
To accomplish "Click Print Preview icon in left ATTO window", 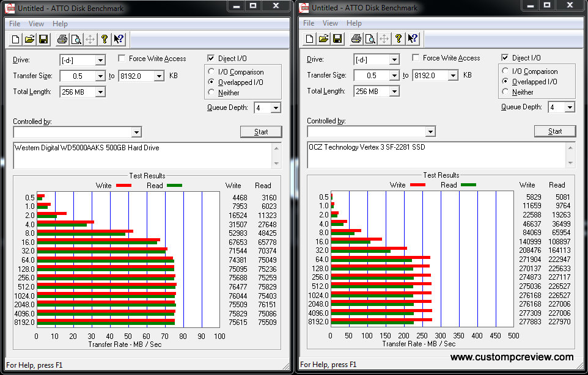I will point(76,39).
